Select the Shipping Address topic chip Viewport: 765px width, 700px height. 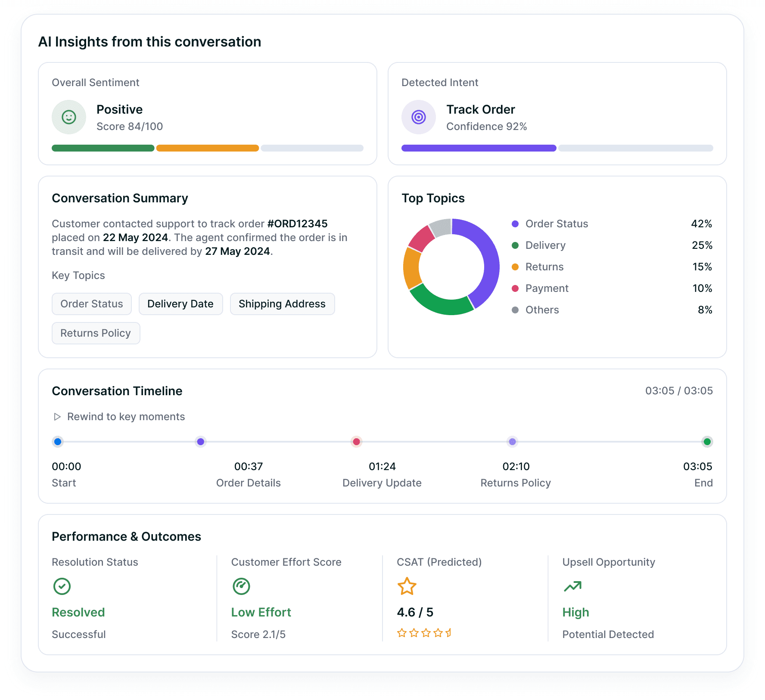pyautogui.click(x=282, y=304)
